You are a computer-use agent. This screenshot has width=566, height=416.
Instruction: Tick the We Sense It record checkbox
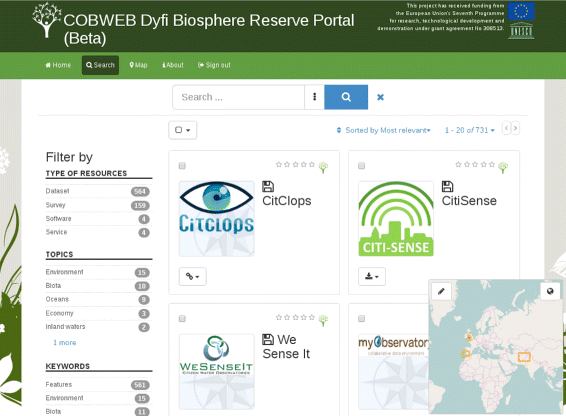coord(182,318)
